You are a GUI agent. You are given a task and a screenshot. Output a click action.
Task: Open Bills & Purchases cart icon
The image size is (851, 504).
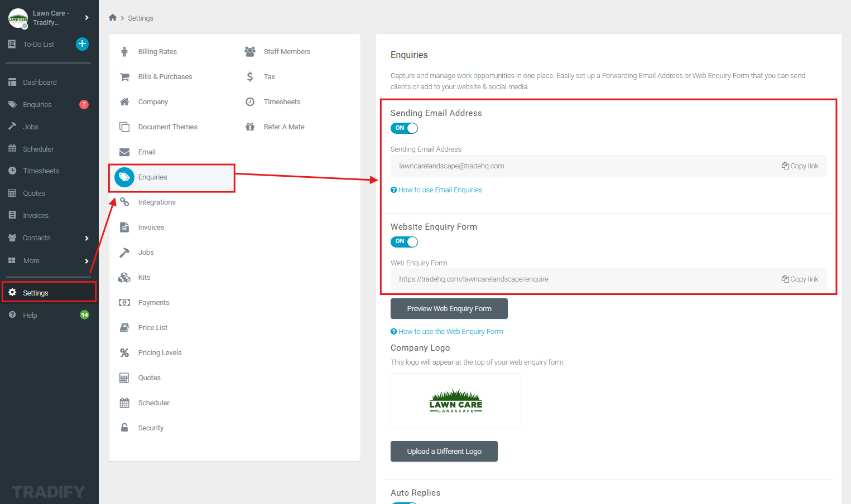coord(124,76)
